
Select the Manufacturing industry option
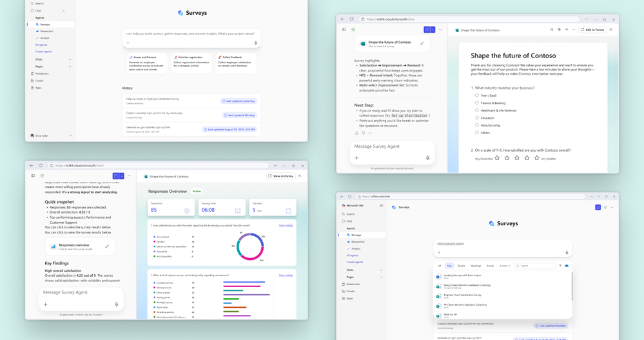click(477, 125)
